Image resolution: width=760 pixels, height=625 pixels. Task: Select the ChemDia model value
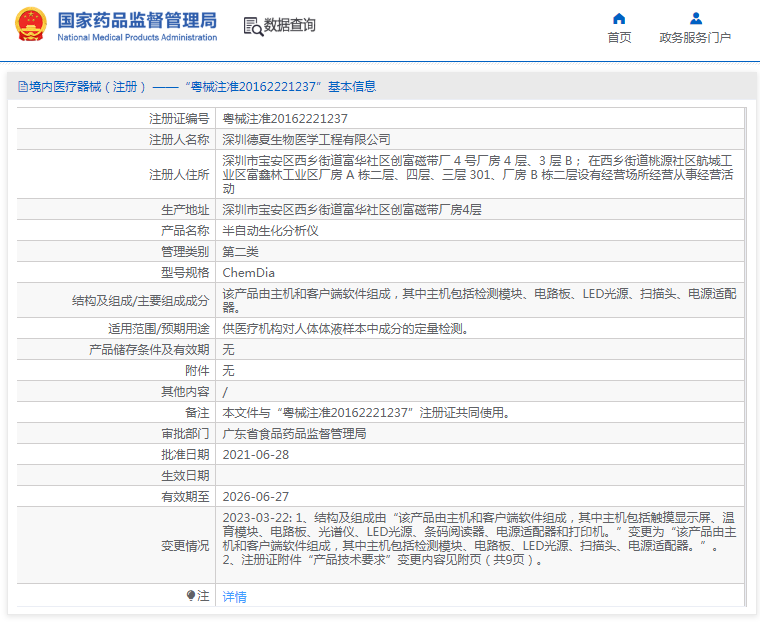pos(248,272)
